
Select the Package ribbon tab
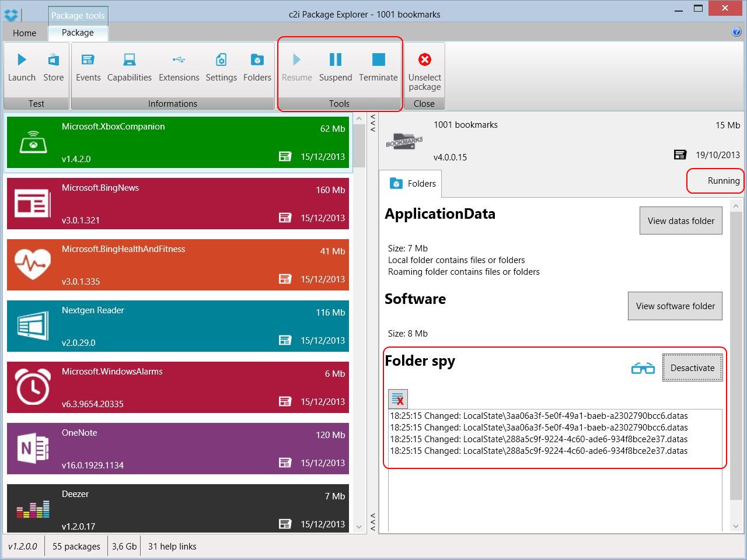click(78, 33)
